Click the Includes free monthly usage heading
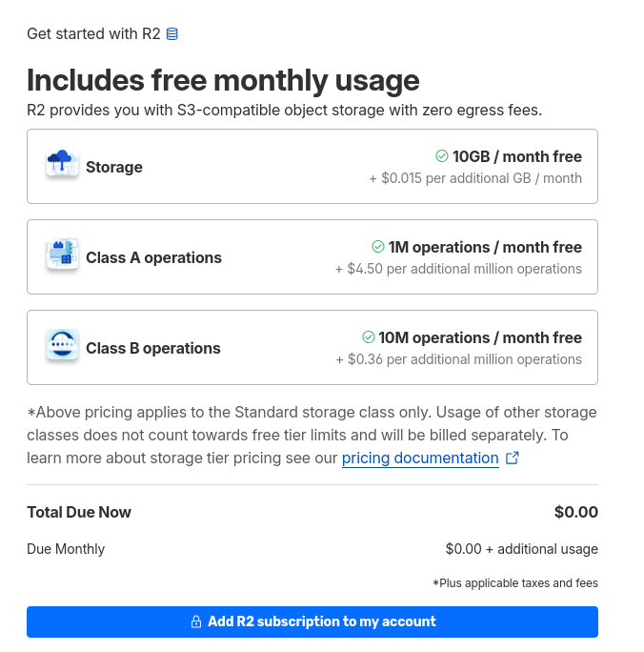Viewport: 644px width, 652px height. [x=223, y=79]
